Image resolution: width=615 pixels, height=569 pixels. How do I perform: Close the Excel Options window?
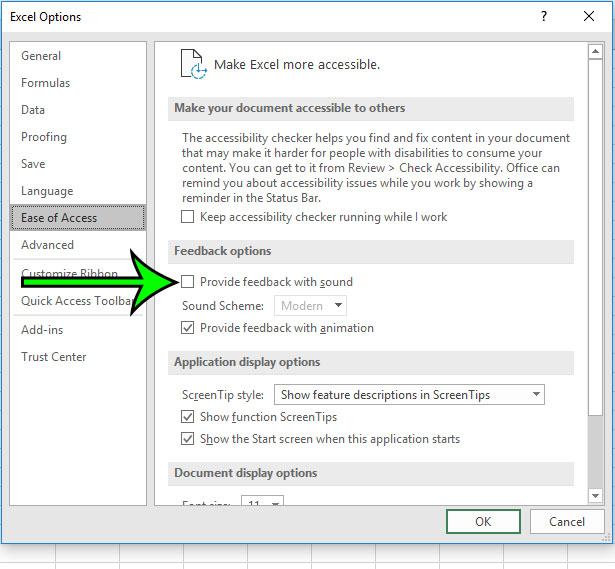589,16
